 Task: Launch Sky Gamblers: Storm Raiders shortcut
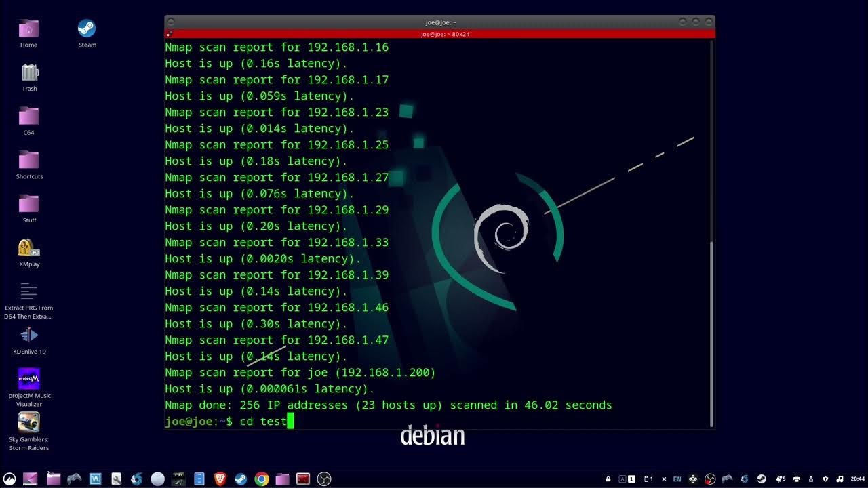(29, 432)
